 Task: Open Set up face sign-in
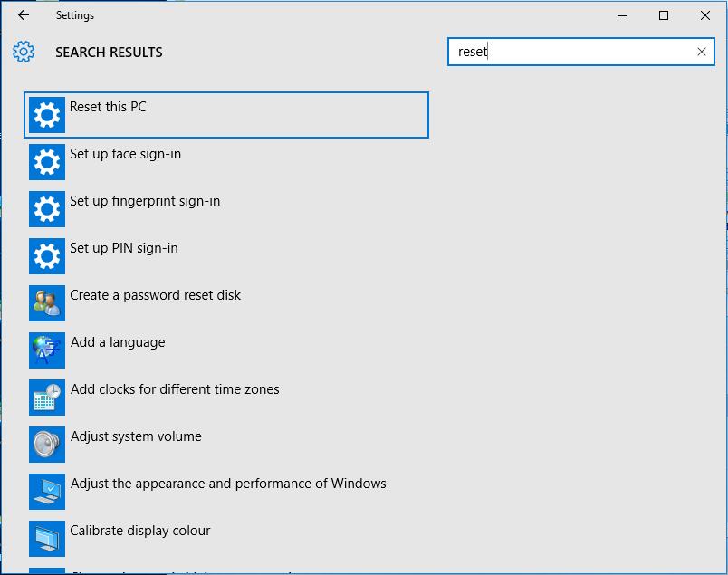coord(226,161)
